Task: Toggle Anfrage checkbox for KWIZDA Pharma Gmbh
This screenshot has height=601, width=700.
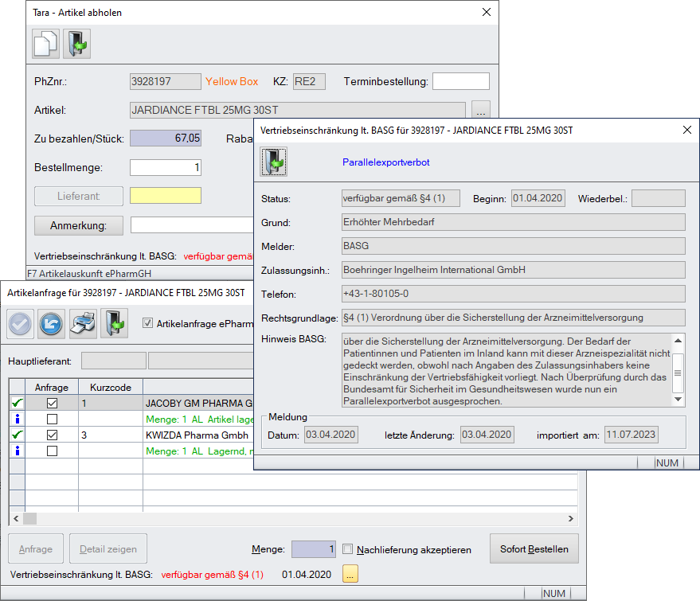Action: click(x=52, y=435)
